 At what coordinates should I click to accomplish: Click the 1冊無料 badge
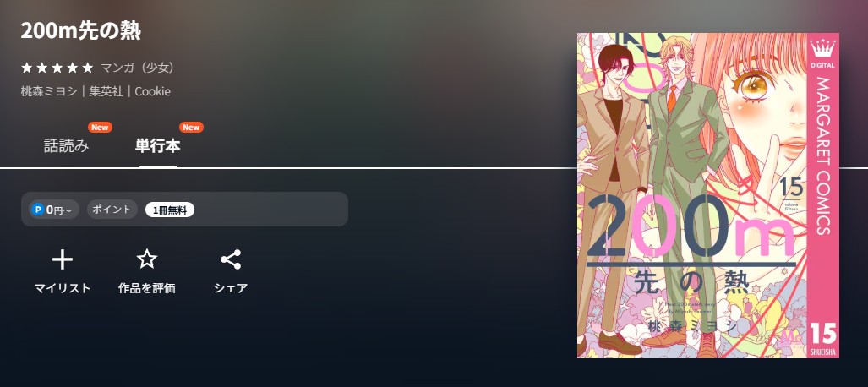coord(169,210)
